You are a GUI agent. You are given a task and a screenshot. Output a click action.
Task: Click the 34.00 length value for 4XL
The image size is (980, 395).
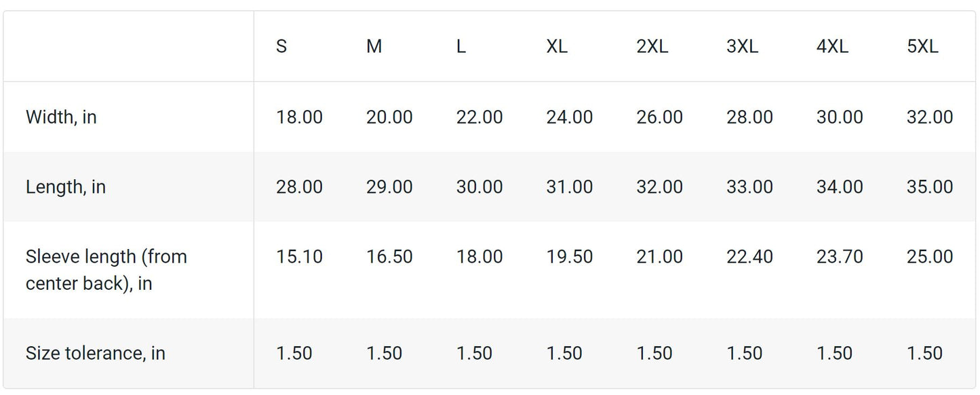(x=839, y=187)
